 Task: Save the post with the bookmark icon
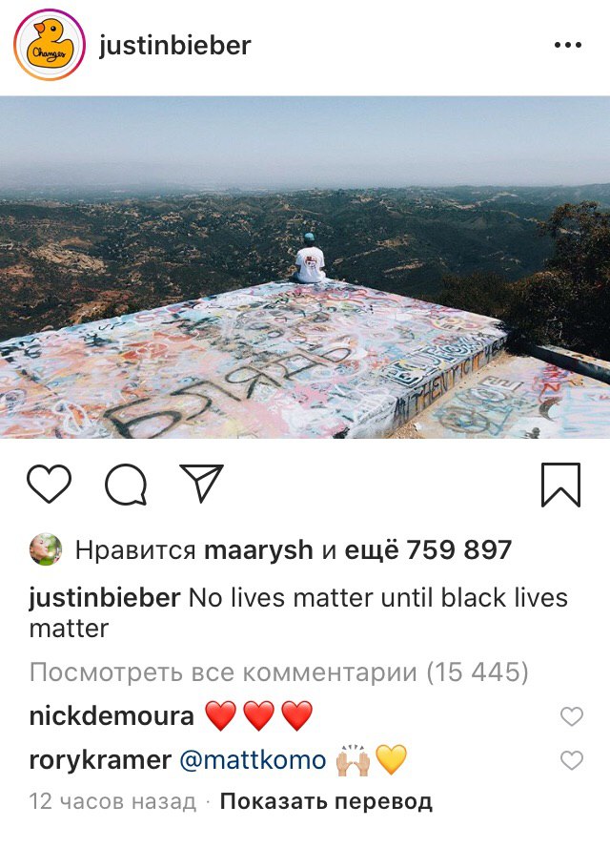point(560,485)
